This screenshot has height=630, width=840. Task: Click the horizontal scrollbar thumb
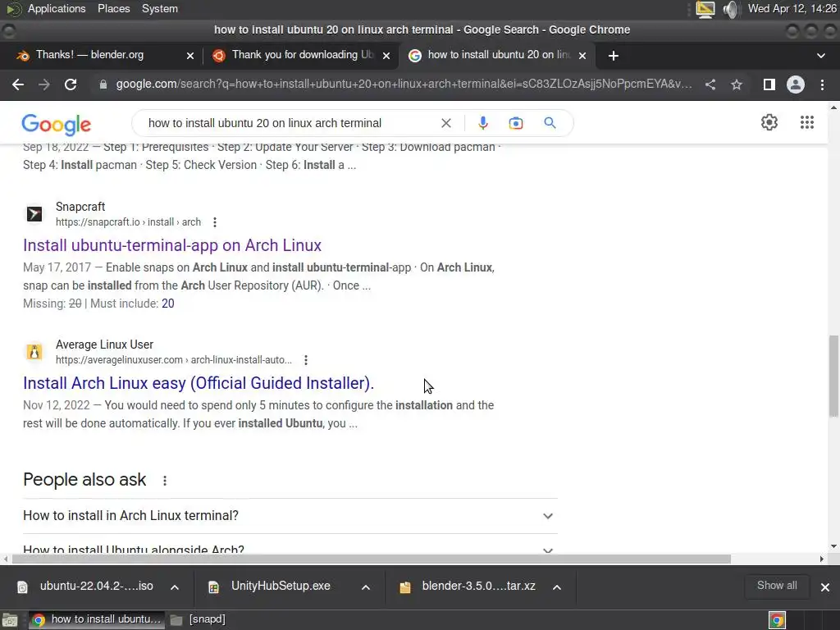372,559
